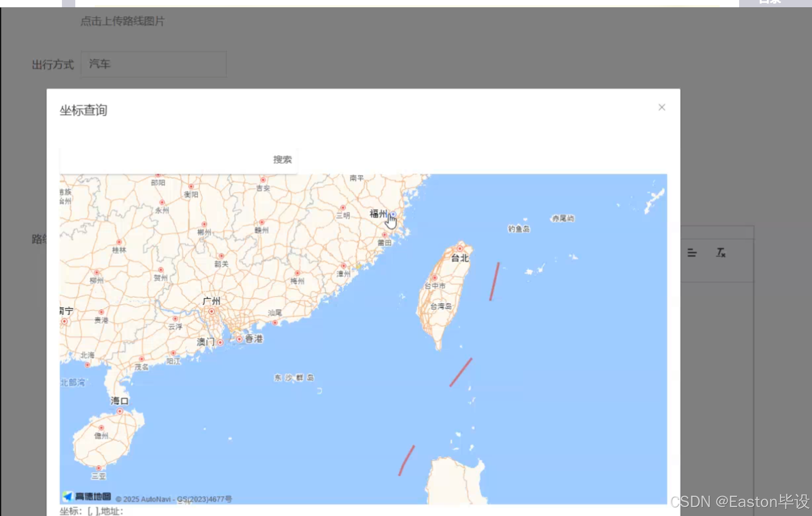Screen dimensions: 812x516
Task: Click 点击上传路线图片 upload text
Action: [x=122, y=21]
